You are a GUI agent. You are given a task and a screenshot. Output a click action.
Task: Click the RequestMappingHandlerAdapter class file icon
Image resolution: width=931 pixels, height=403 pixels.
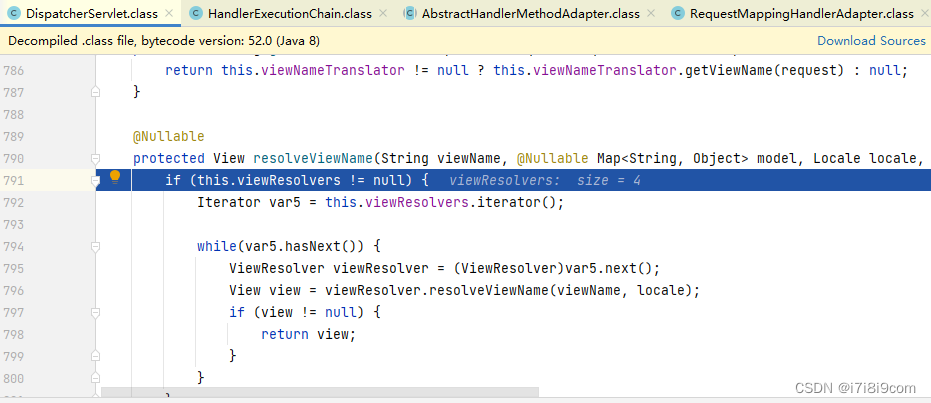tap(678, 13)
